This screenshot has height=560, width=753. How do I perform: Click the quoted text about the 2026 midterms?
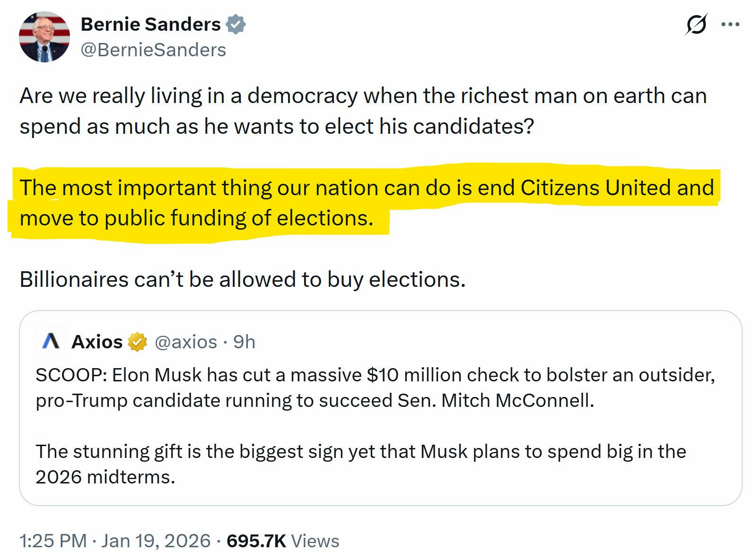click(x=360, y=464)
